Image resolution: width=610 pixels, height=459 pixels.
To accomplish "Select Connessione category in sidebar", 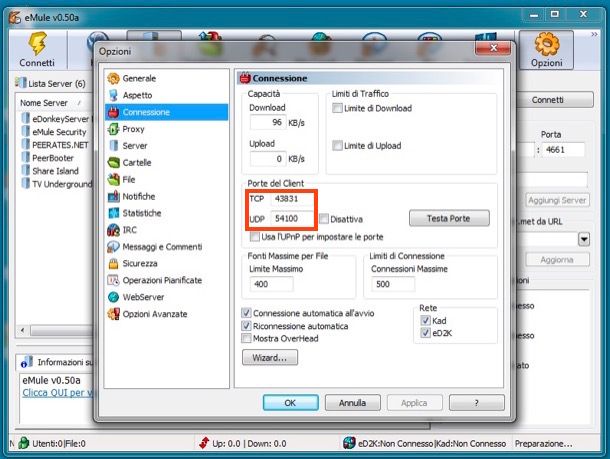I will 167,112.
